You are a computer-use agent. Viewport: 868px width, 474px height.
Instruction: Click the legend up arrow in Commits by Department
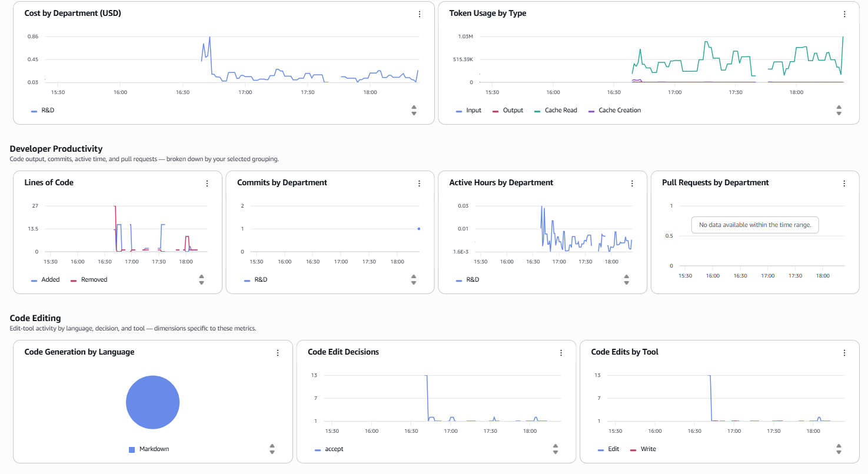pyautogui.click(x=414, y=276)
